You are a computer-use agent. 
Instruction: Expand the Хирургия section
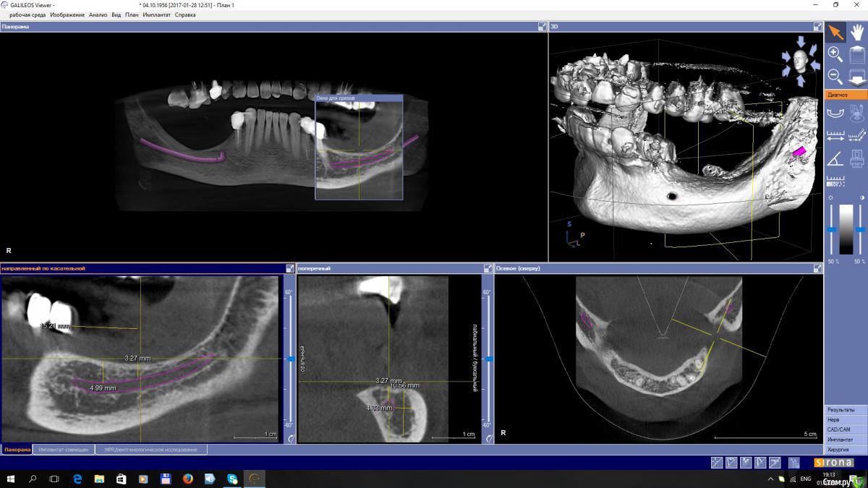pyautogui.click(x=846, y=449)
